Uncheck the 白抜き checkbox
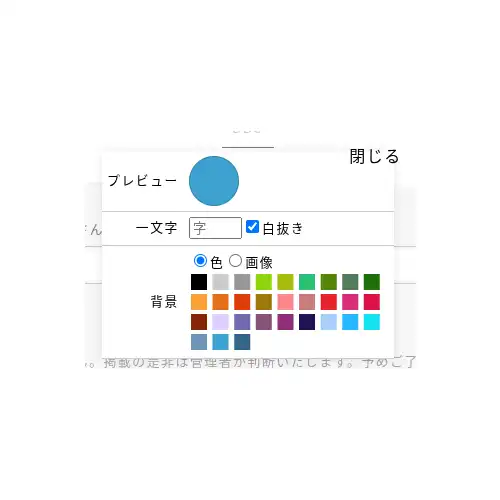Image resolution: width=500 pixels, height=500 pixels. pos(252,227)
